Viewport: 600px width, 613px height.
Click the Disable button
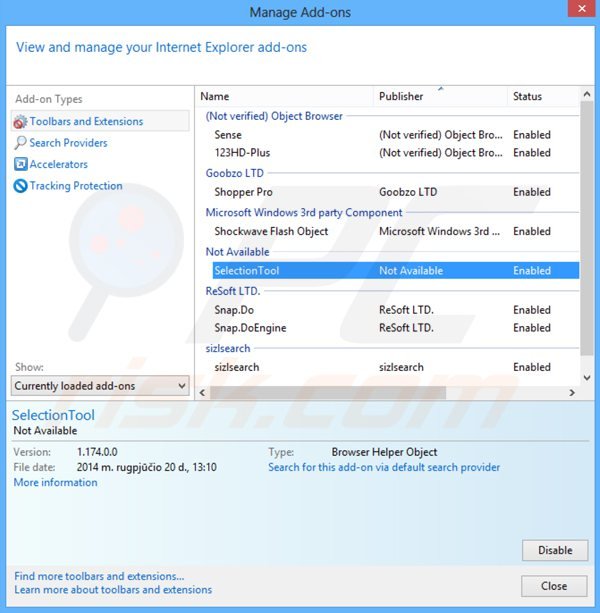pyautogui.click(x=555, y=550)
